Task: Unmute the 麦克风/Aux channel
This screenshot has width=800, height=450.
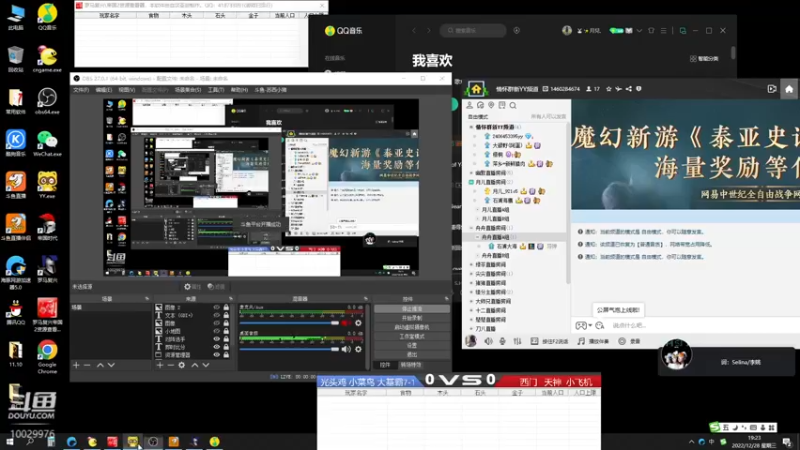Action: pos(346,323)
